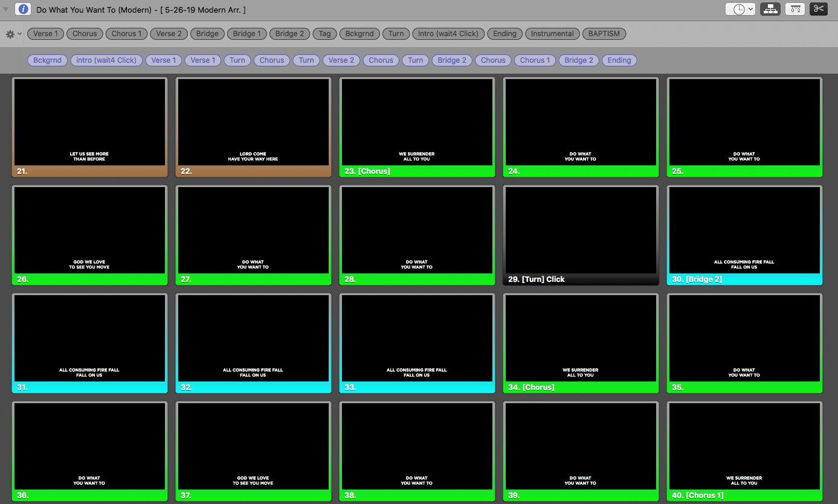The height and width of the screenshot is (504, 838).
Task: Click slide 26 'God we love'
Action: coord(89,235)
